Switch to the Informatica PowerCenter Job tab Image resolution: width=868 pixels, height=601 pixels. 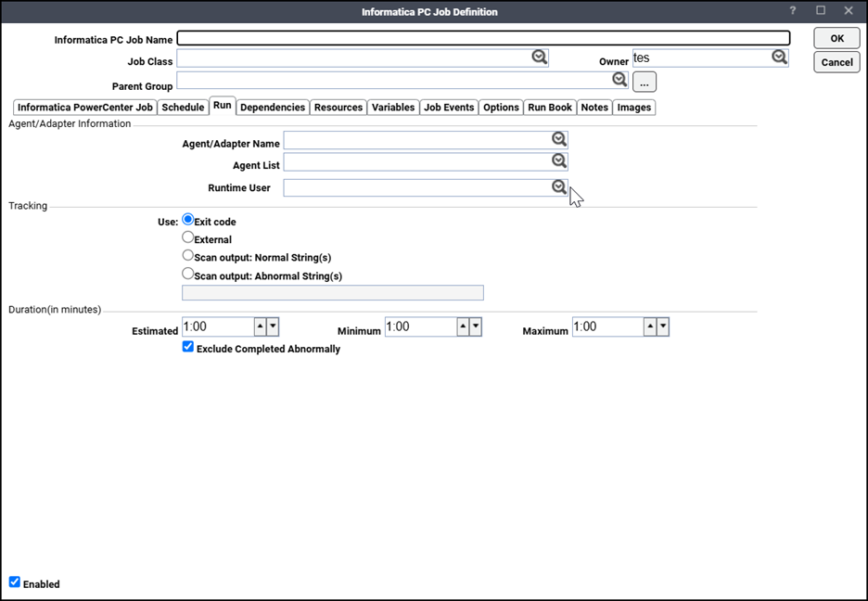click(84, 108)
